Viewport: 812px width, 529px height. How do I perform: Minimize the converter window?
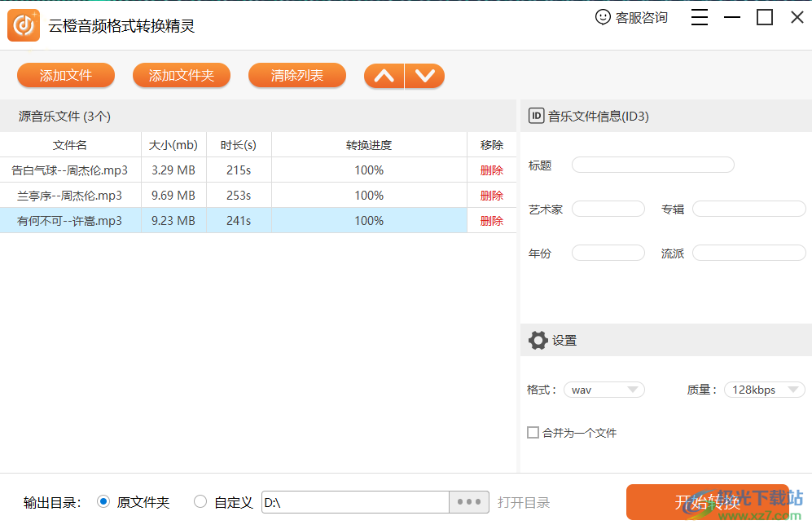(731, 17)
